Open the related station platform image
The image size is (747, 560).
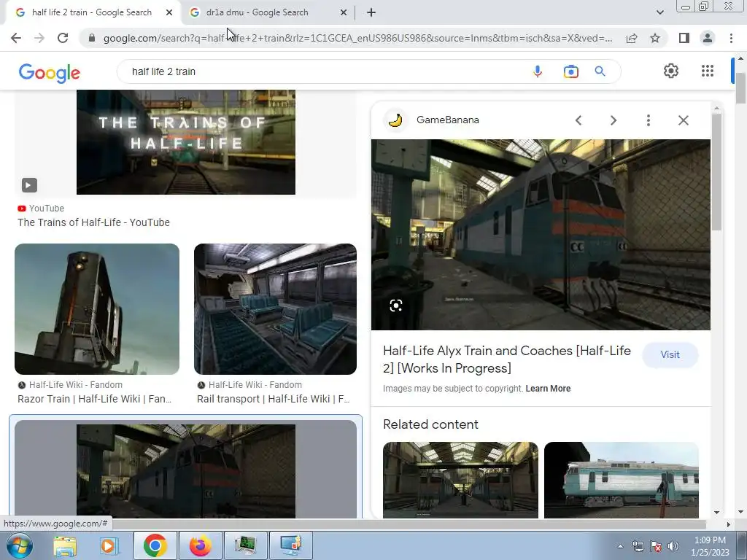tap(461, 480)
